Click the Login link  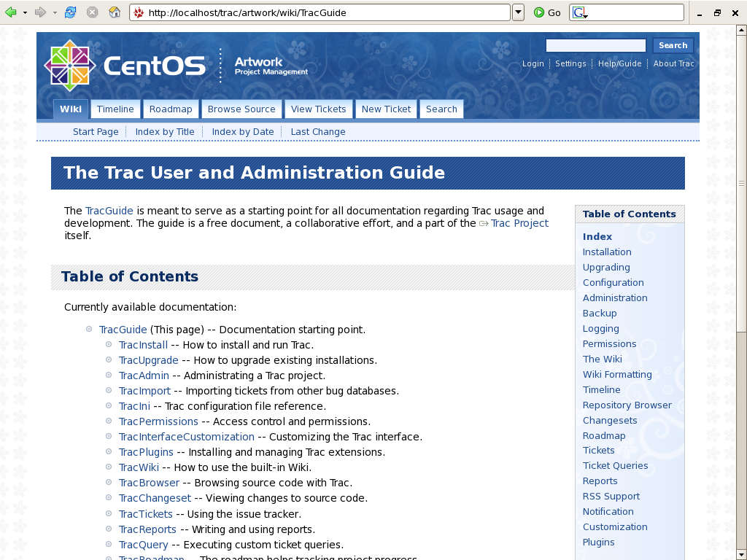(533, 63)
